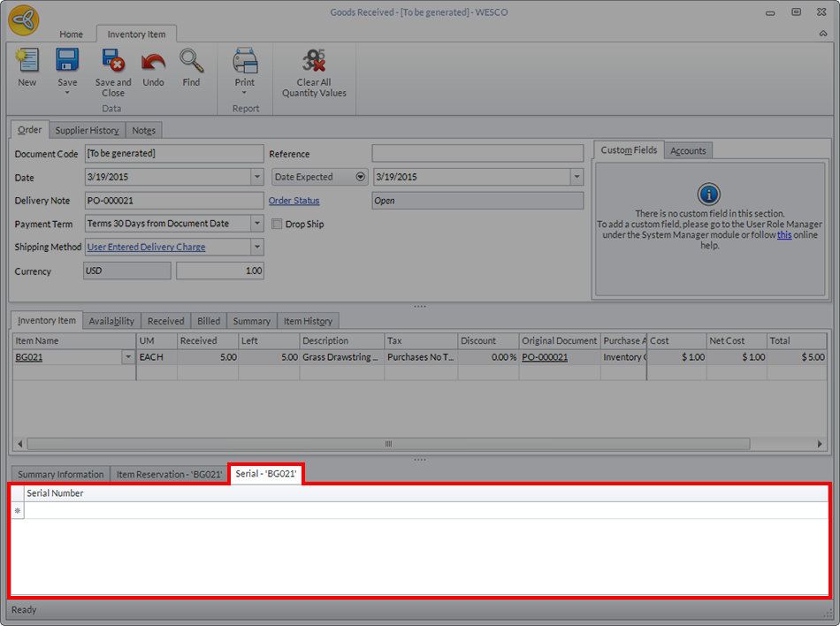This screenshot has width=840, height=626.
Task: Click Clear All Quantity Values icon
Action: (314, 61)
